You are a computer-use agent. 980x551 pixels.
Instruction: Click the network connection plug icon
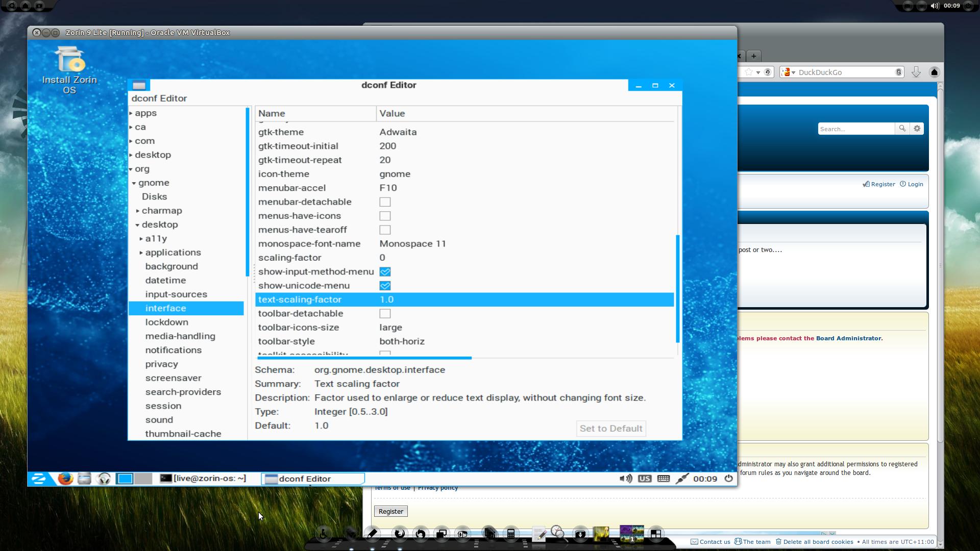click(682, 479)
